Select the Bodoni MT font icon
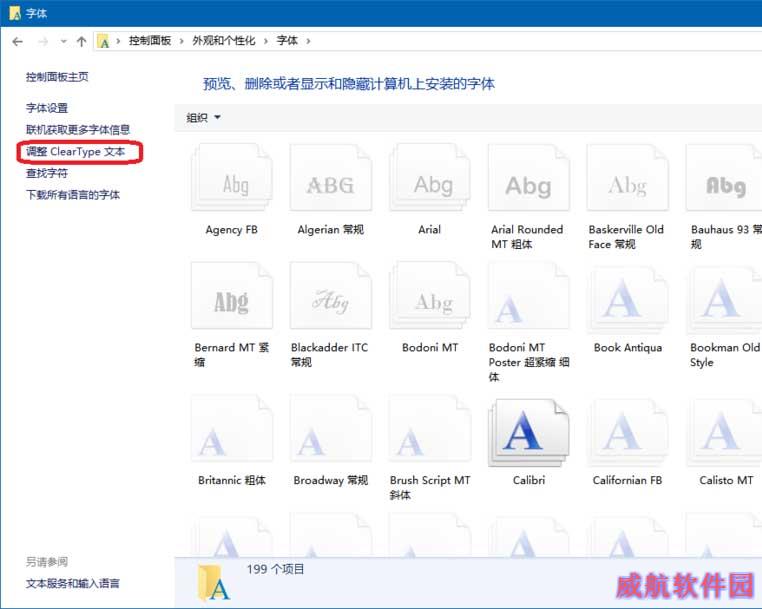 tap(430, 295)
